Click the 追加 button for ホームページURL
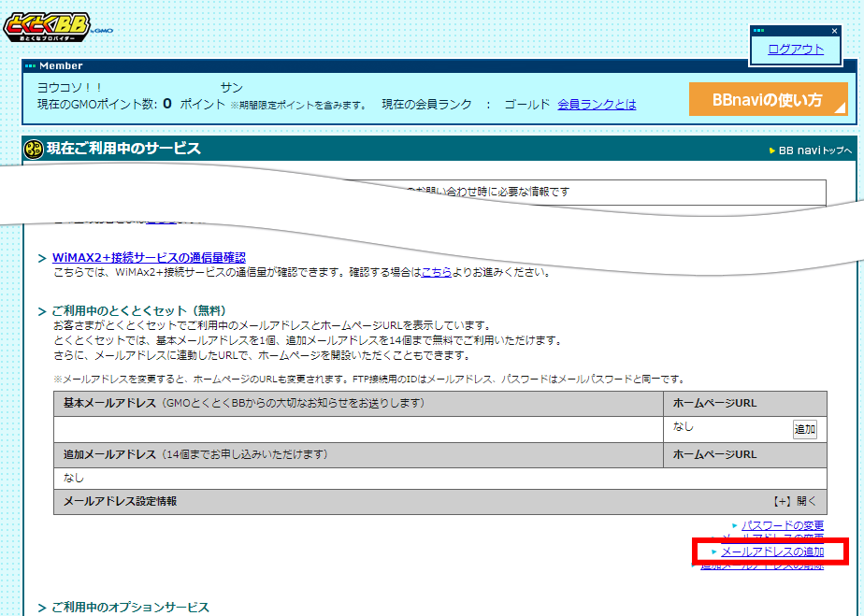The height and width of the screenshot is (616, 864). pyautogui.click(x=804, y=427)
